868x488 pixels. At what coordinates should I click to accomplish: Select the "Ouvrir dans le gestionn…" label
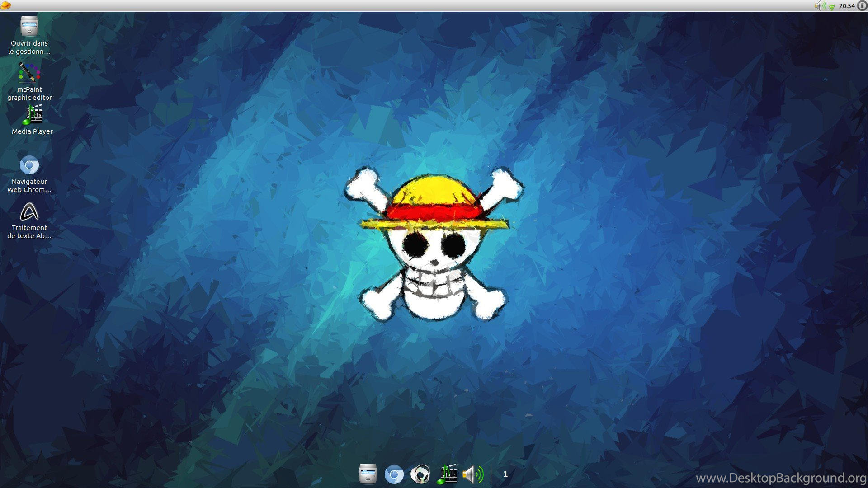pos(29,47)
